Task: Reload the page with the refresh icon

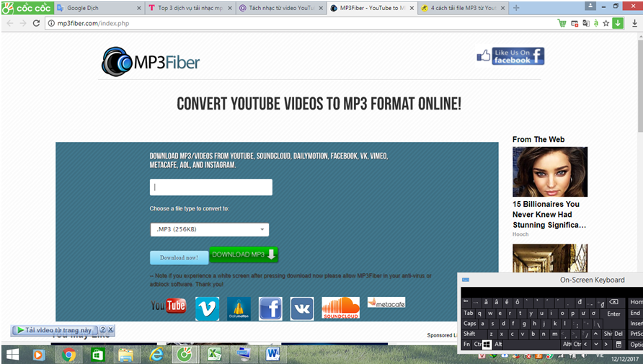Action: (36, 23)
